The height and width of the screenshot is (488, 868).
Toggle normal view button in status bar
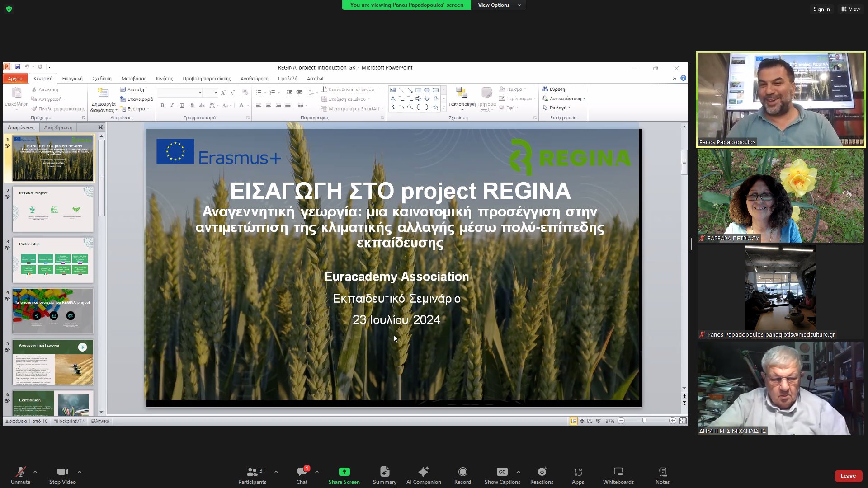[x=573, y=421]
